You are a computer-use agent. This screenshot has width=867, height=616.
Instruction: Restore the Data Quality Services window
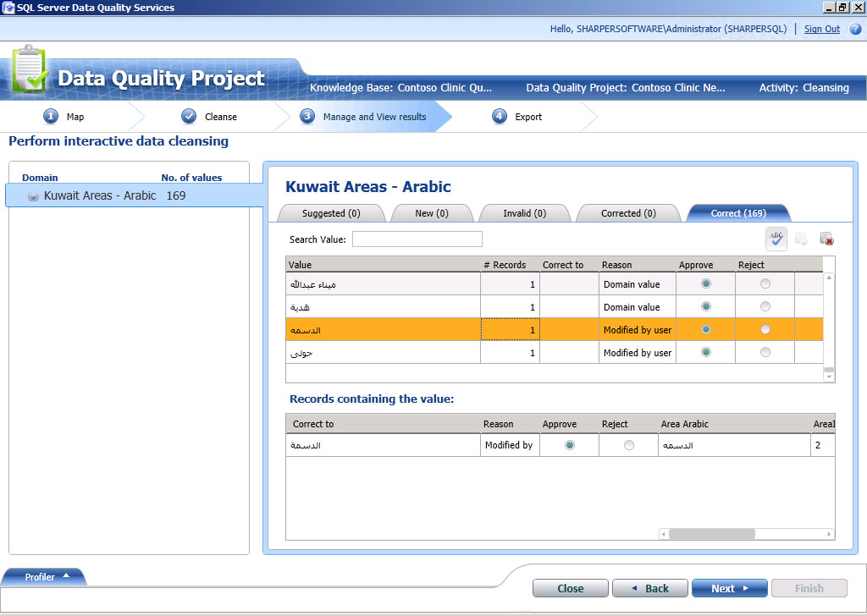point(842,7)
